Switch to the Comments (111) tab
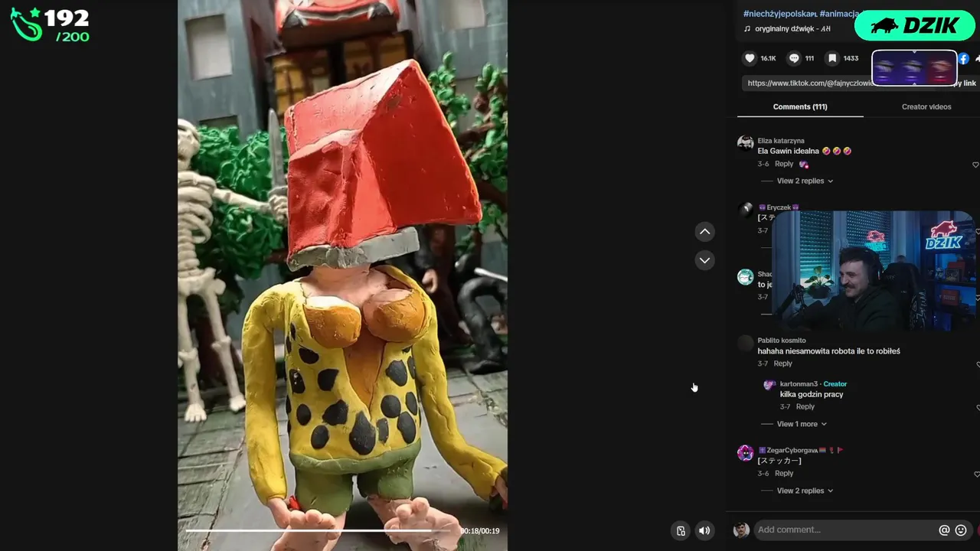Viewport: 980px width, 551px height. click(x=800, y=107)
